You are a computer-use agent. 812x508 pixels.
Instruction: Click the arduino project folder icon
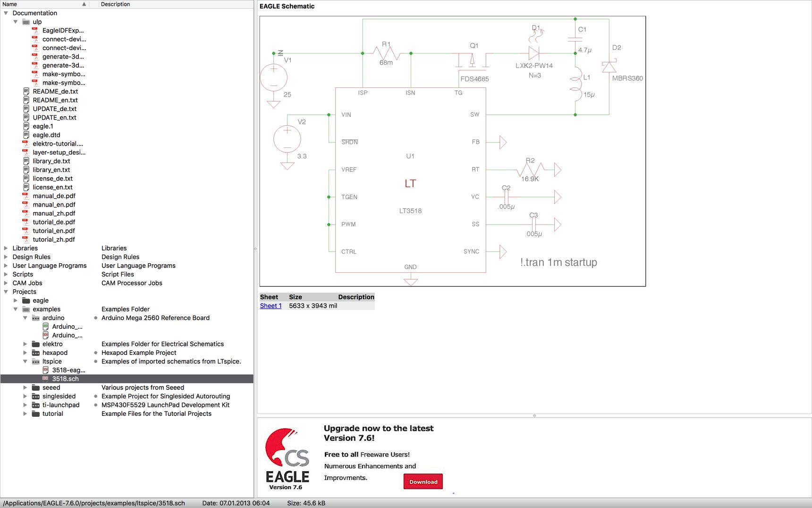(x=36, y=318)
